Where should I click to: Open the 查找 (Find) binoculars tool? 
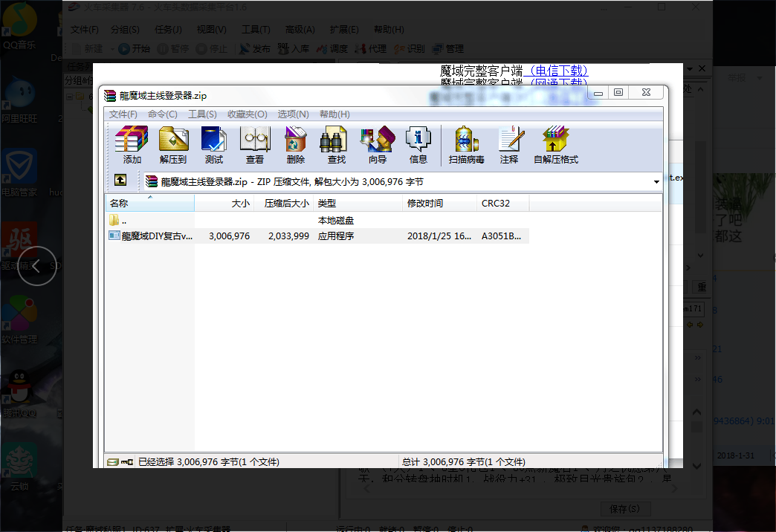336,145
